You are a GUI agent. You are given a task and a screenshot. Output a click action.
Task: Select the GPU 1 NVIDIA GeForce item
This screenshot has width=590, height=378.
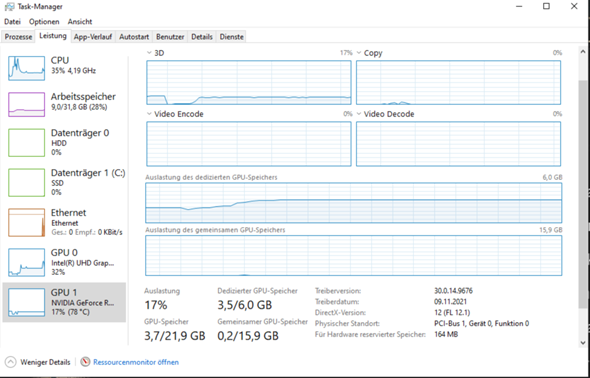65,302
